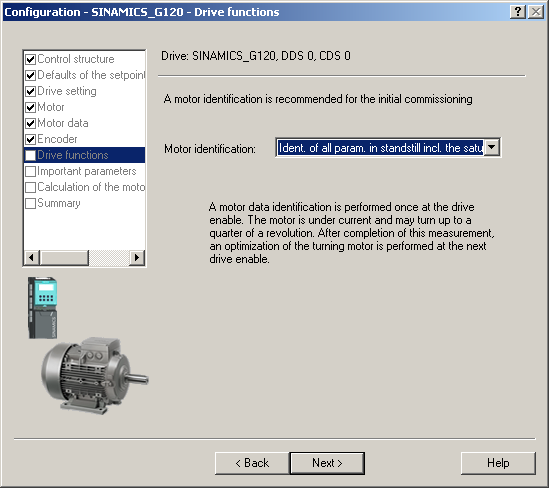The width and height of the screenshot is (549, 488).
Task: Select Encoder step in list
Action: pos(57,139)
